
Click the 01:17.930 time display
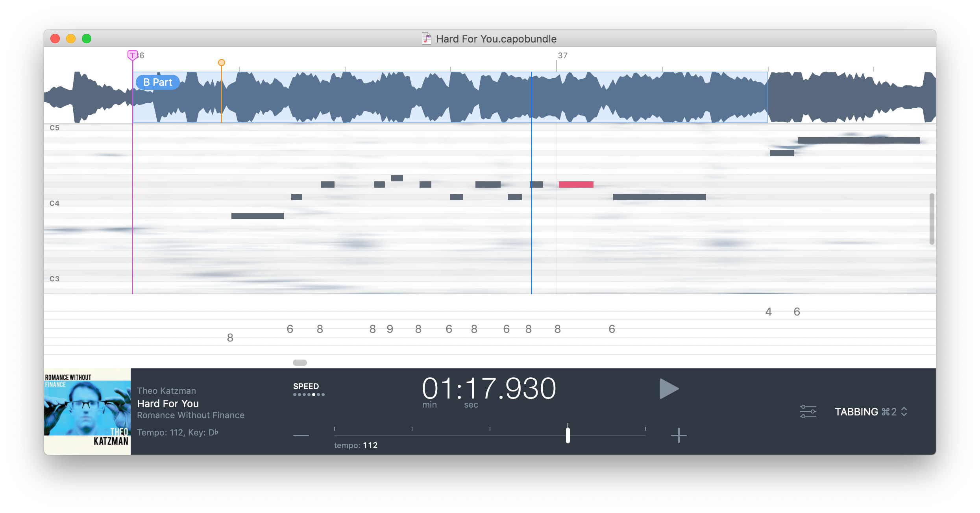(489, 389)
